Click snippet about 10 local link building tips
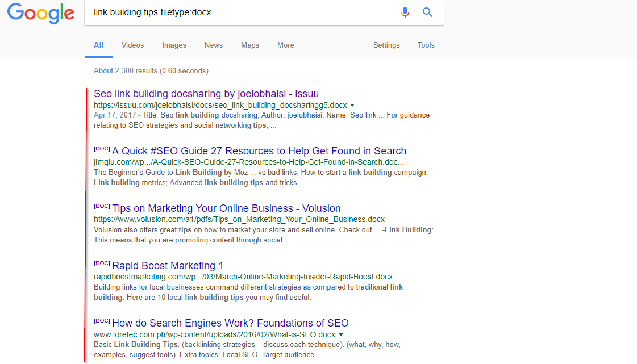The image size is (637, 364). point(248,292)
